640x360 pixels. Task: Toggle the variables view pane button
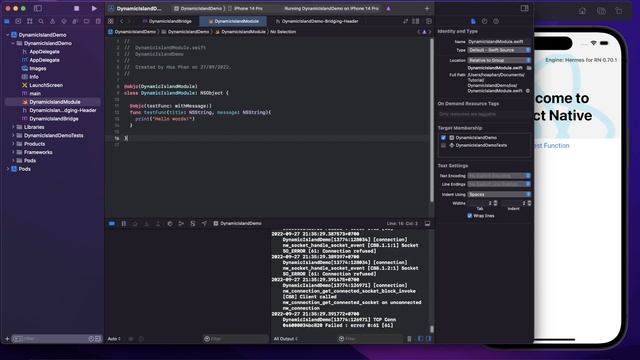420,339
